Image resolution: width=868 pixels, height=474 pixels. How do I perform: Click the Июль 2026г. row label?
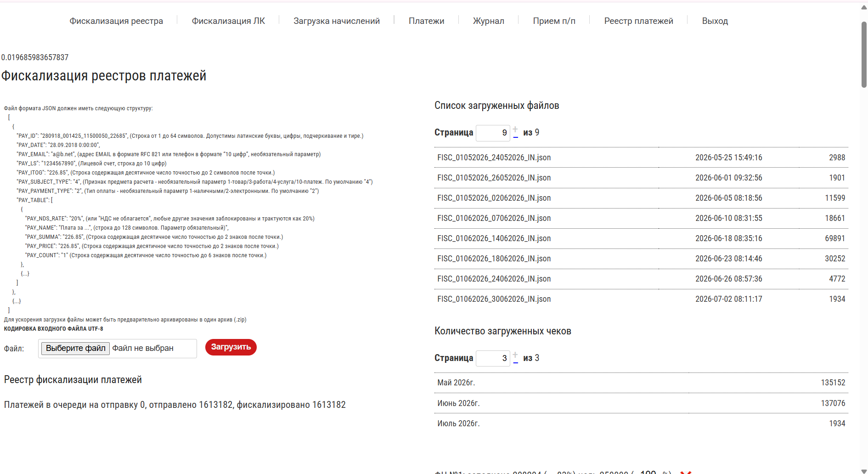pos(458,423)
